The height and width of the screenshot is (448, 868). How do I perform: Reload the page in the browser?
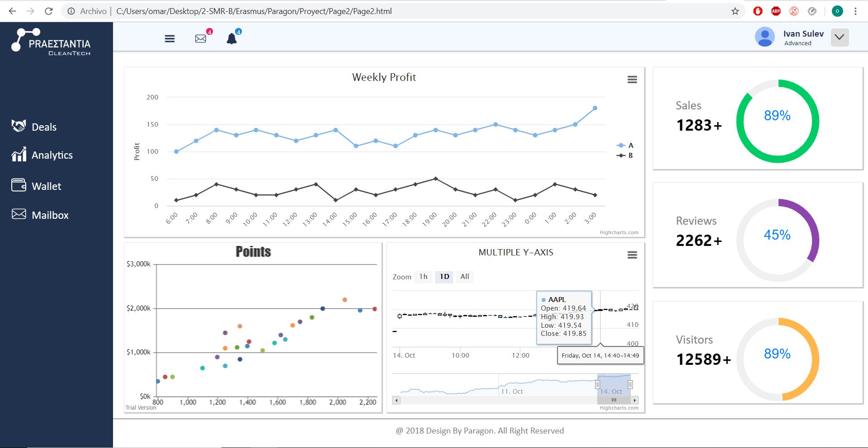pos(49,11)
